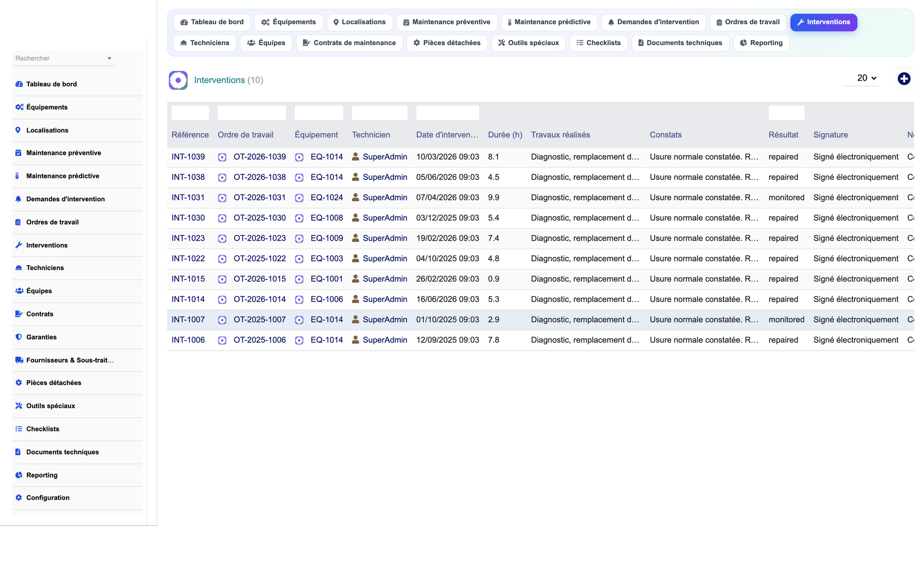The image size is (924, 572).
Task: Sort by the Constats column header
Action: [x=666, y=135]
